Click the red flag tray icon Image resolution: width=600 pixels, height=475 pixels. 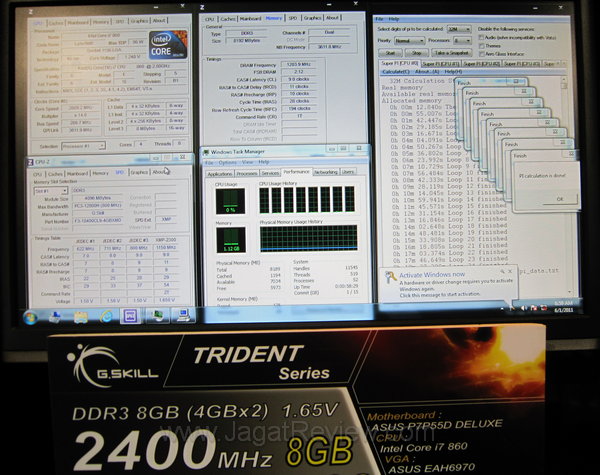[534, 307]
